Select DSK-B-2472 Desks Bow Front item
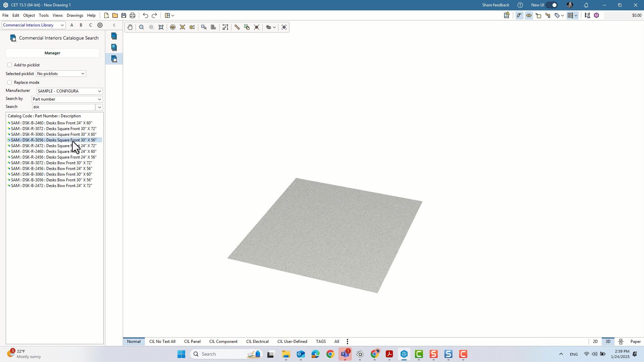The image size is (644, 362). [x=51, y=186]
